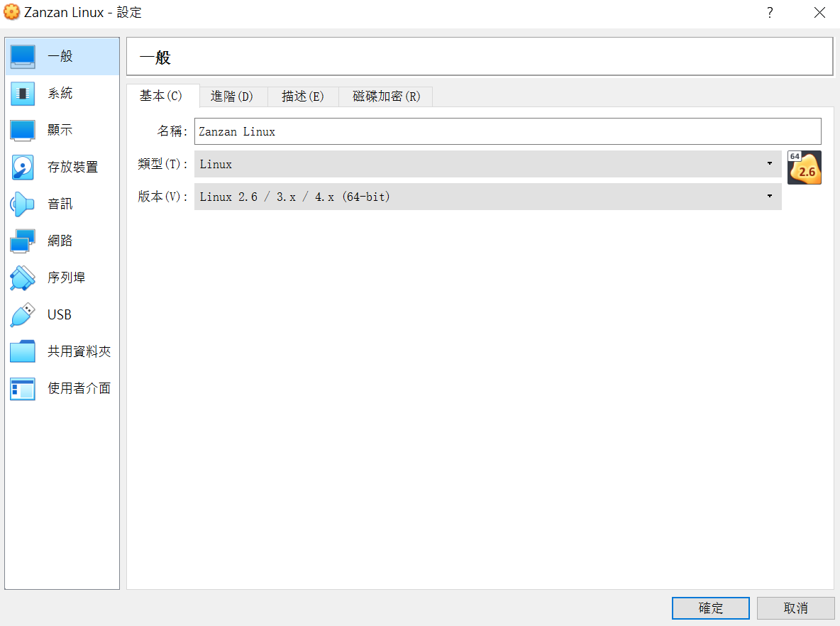This screenshot has height=626, width=840.
Task: Select the 系統 text label in sidebar
Action: (x=60, y=93)
